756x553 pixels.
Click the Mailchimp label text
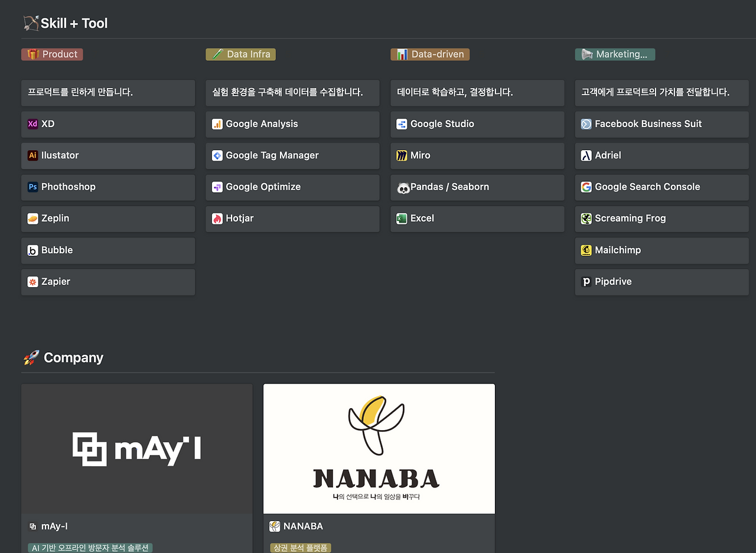pyautogui.click(x=618, y=251)
